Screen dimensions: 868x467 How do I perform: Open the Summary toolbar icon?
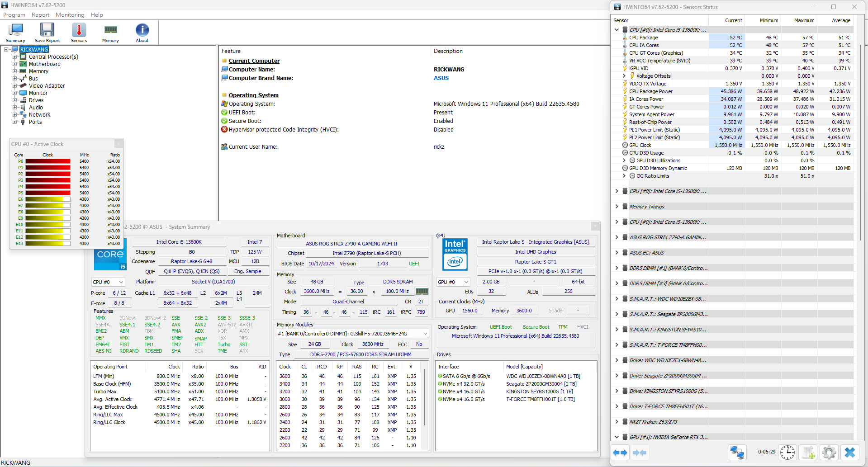[15, 33]
